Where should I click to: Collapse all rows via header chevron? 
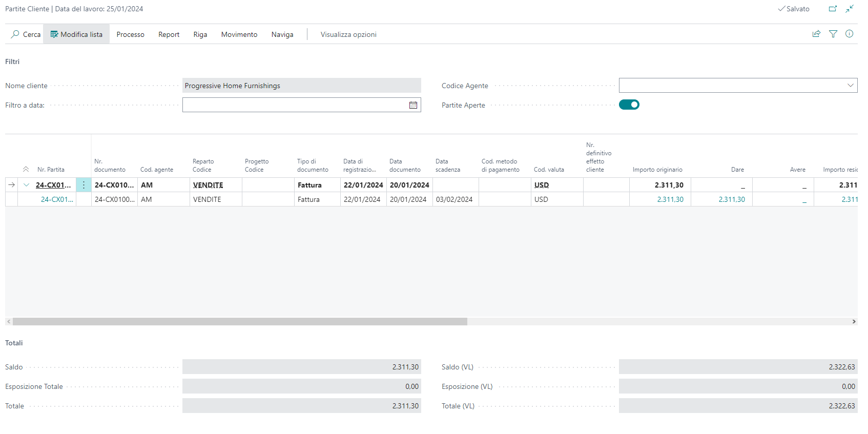tap(26, 170)
